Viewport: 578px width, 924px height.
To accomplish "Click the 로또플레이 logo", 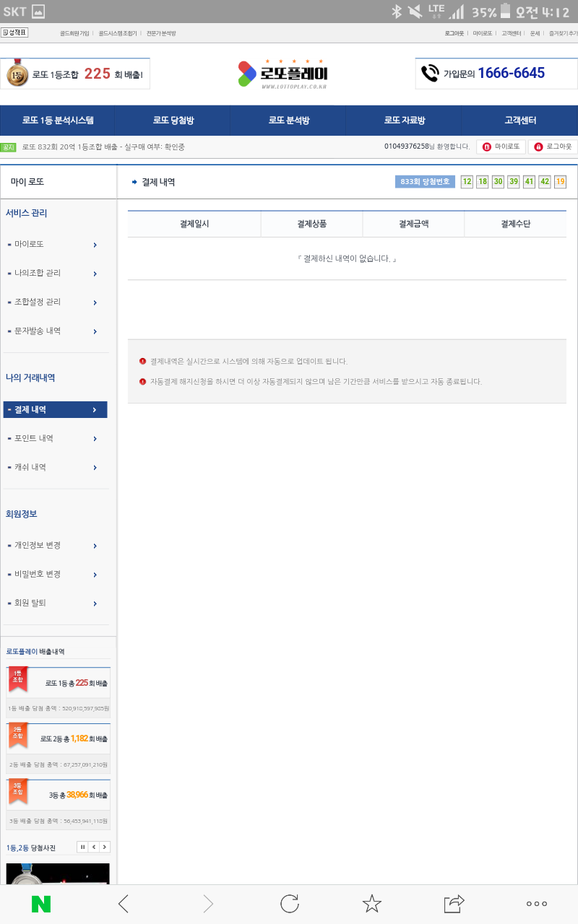I will (283, 73).
